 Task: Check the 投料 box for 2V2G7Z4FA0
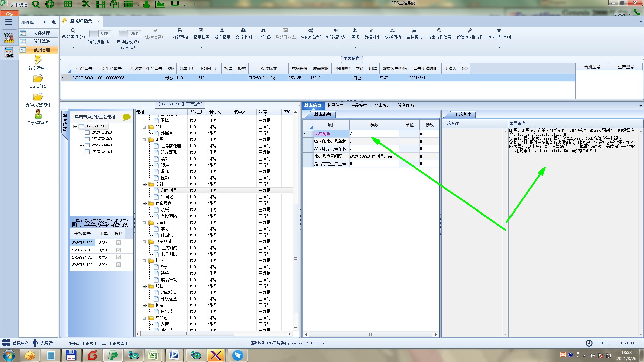118,243
